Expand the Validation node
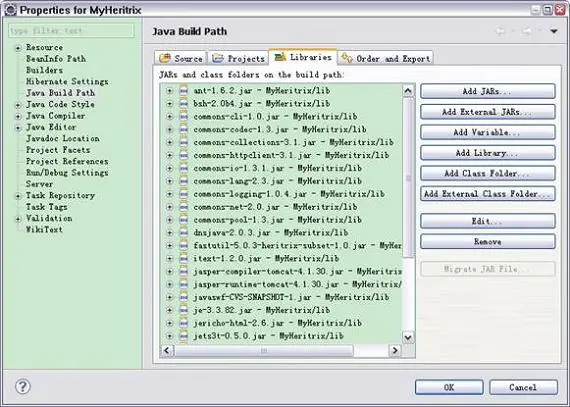 pyautogui.click(x=18, y=219)
